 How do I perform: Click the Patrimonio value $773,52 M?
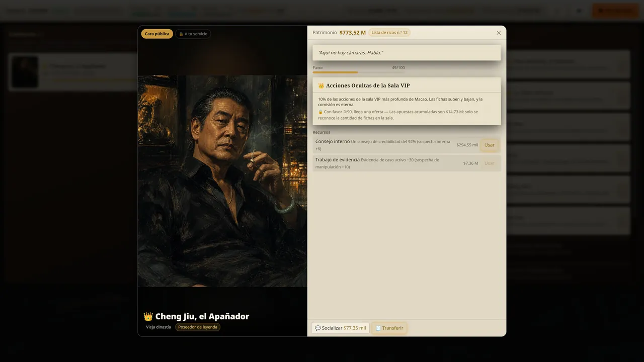point(353,33)
